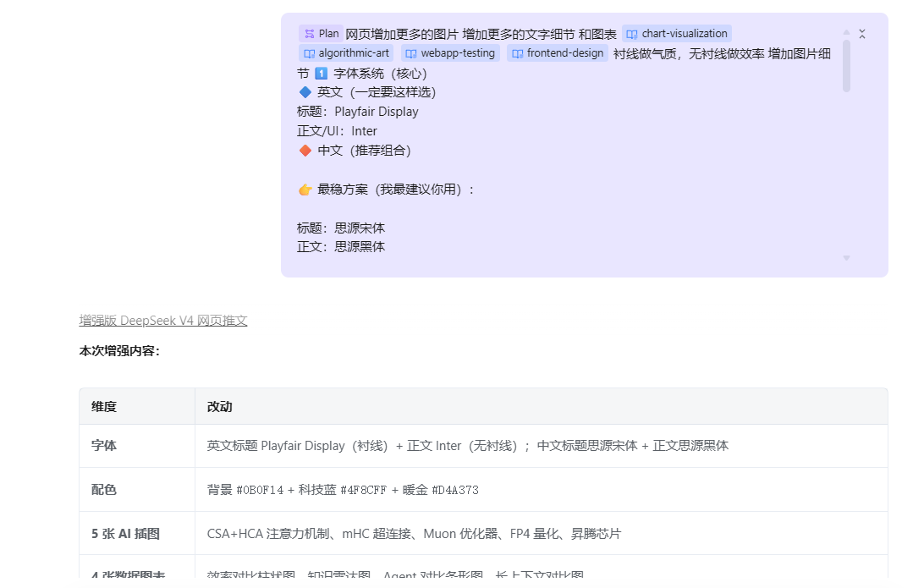The height and width of the screenshot is (588, 913).
Task: Click the Plan mode tag
Action: [321, 34]
